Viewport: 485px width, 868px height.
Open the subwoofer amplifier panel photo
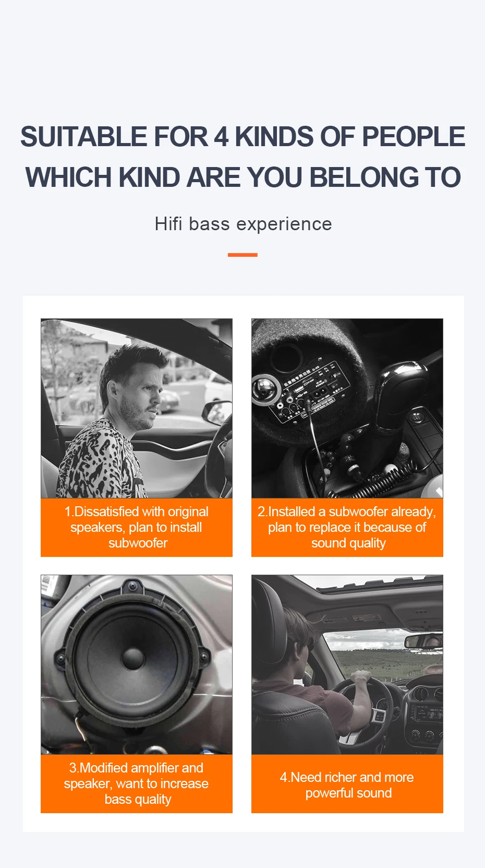pyautogui.click(x=347, y=408)
